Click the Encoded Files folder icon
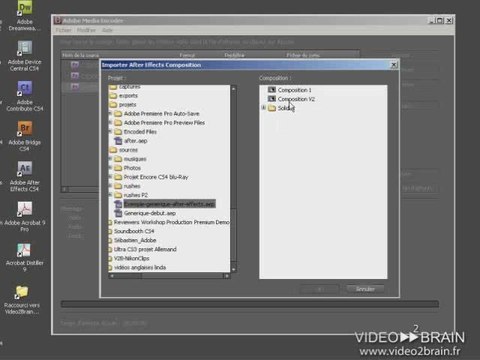Screen dimensions: 480x360 [118, 132]
